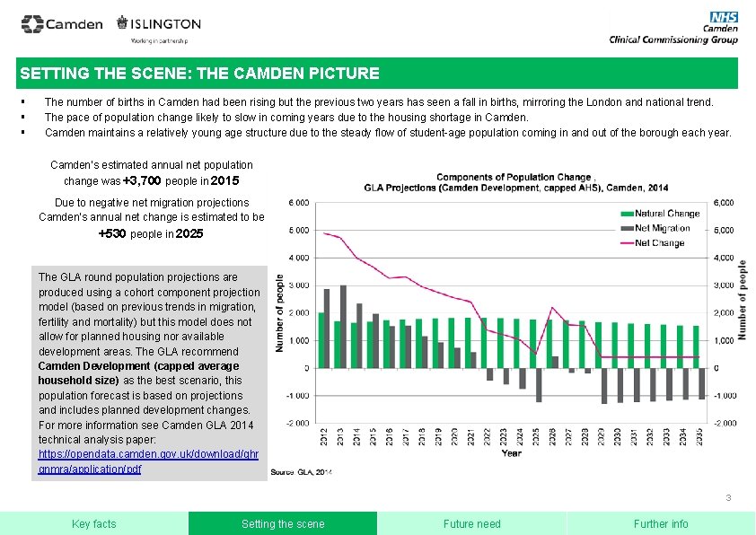This screenshot has height=535, width=756.
Task: Click the page number 3
Action: 728,497
